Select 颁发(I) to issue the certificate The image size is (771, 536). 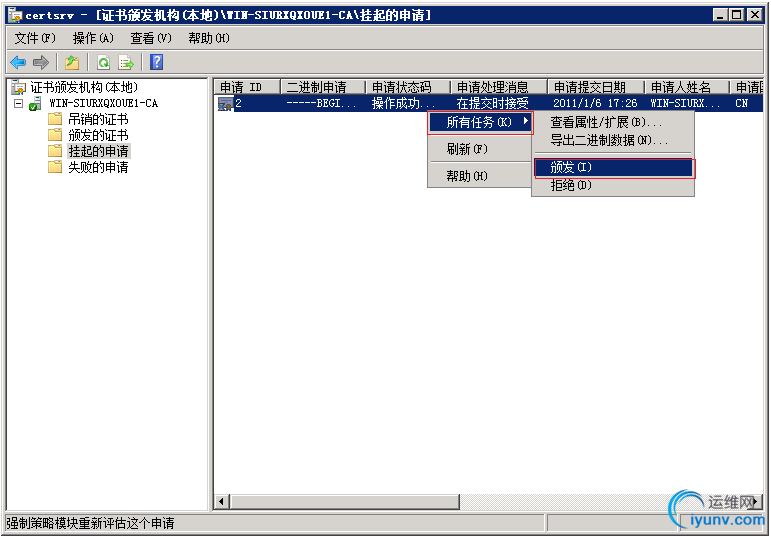tap(614, 168)
